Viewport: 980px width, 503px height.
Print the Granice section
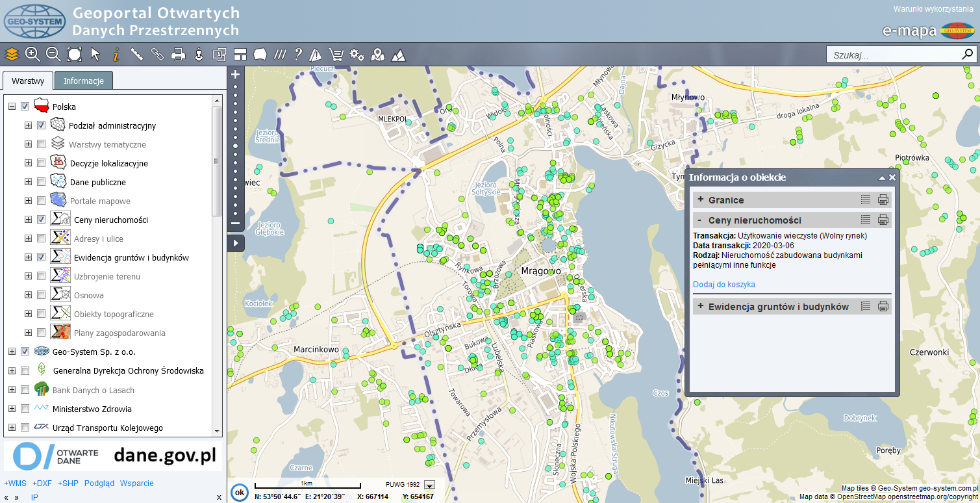(883, 200)
